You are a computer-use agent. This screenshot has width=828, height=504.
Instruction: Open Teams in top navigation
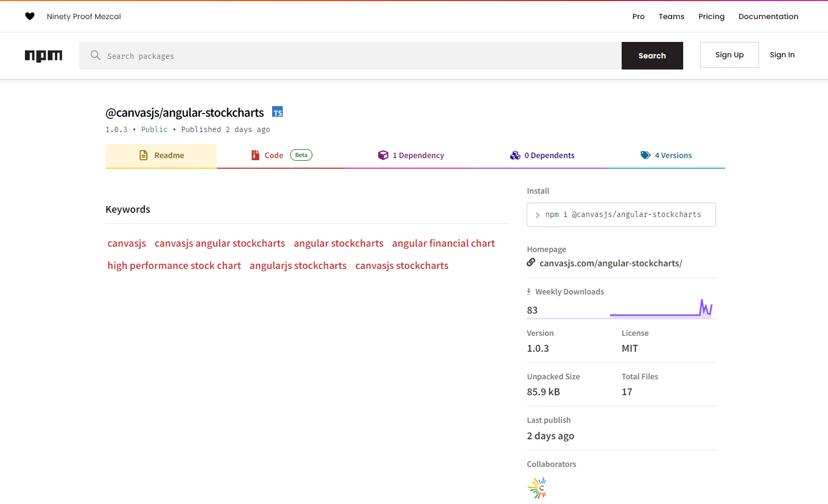[x=672, y=16]
